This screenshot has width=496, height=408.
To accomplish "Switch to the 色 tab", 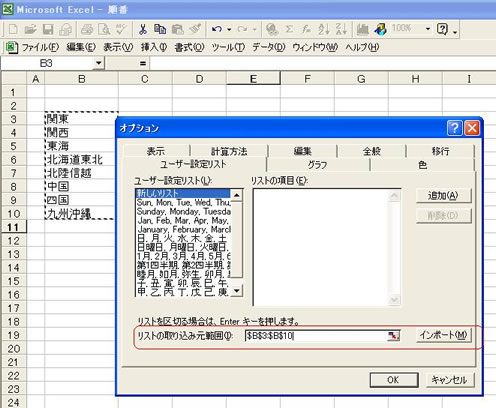I will [422, 165].
